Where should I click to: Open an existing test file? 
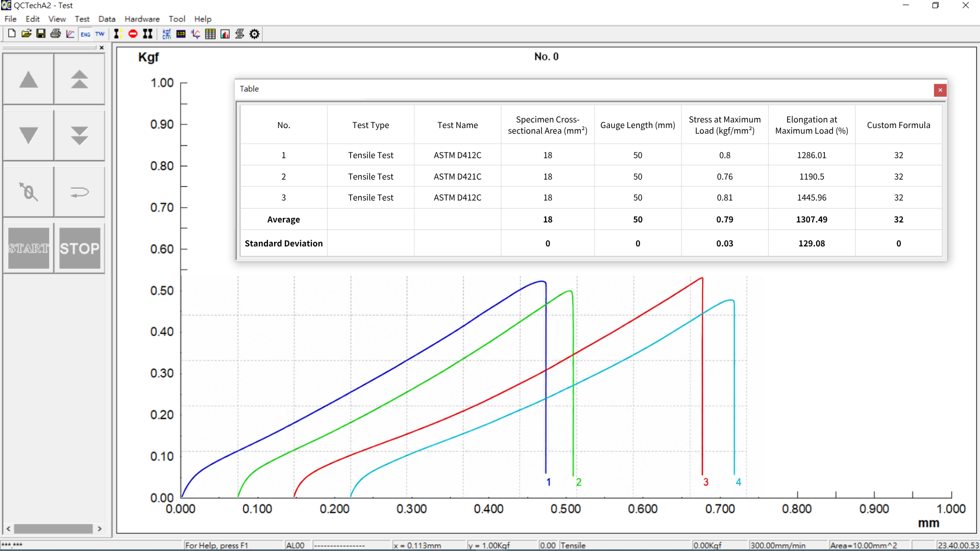27,34
